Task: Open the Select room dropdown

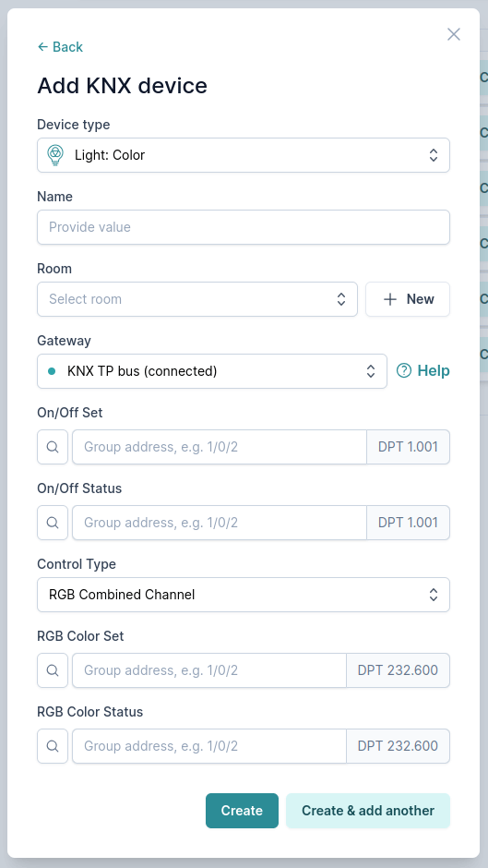Action: tap(197, 299)
